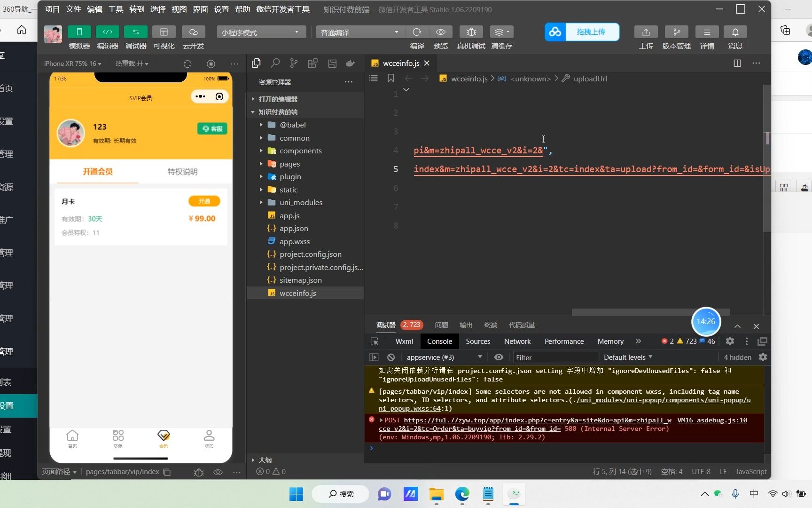
Task: Open the appservice (#3) context dropdown
Action: [x=444, y=357]
